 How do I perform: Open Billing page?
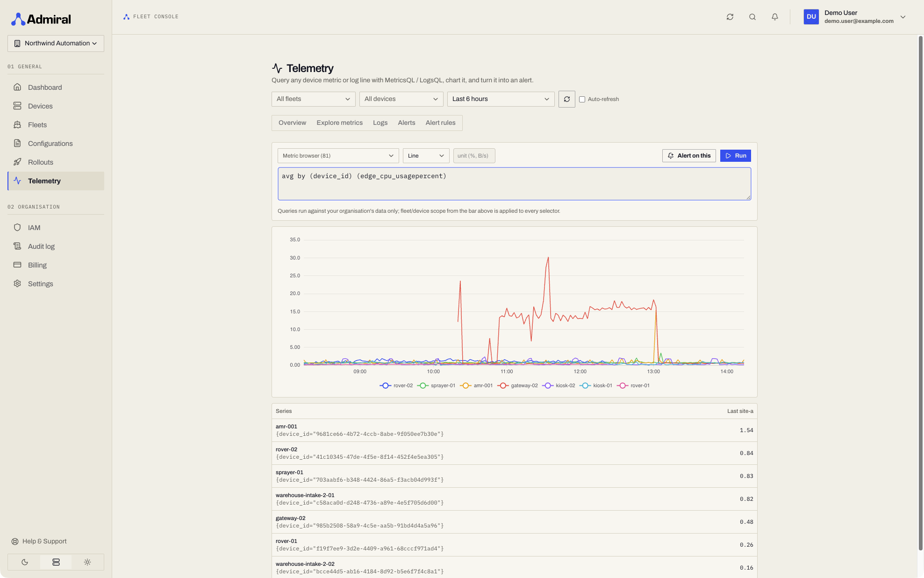click(56, 265)
